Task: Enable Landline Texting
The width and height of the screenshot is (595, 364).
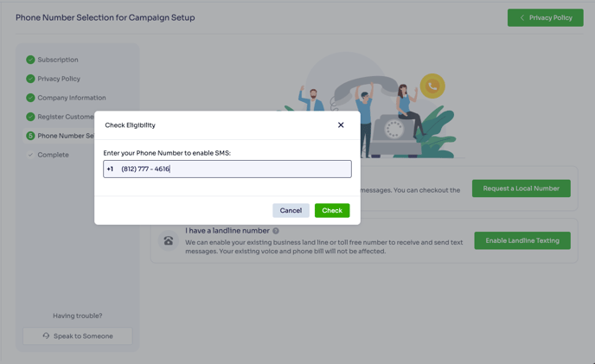Action: click(x=521, y=240)
